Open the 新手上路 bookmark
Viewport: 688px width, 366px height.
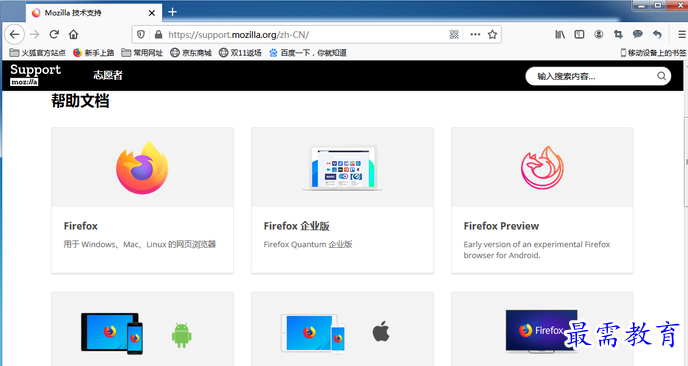(93, 53)
